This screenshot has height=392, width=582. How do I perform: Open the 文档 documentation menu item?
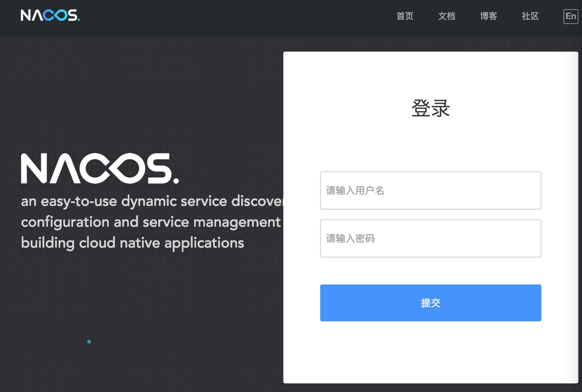coord(447,16)
